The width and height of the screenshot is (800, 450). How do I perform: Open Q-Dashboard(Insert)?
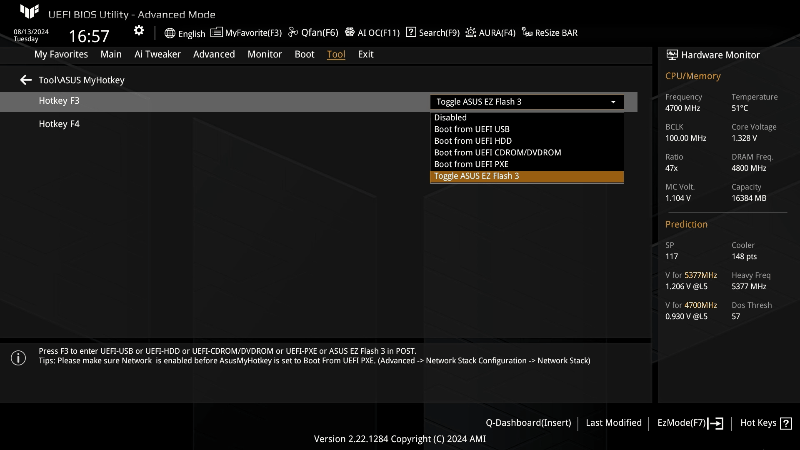coord(528,423)
